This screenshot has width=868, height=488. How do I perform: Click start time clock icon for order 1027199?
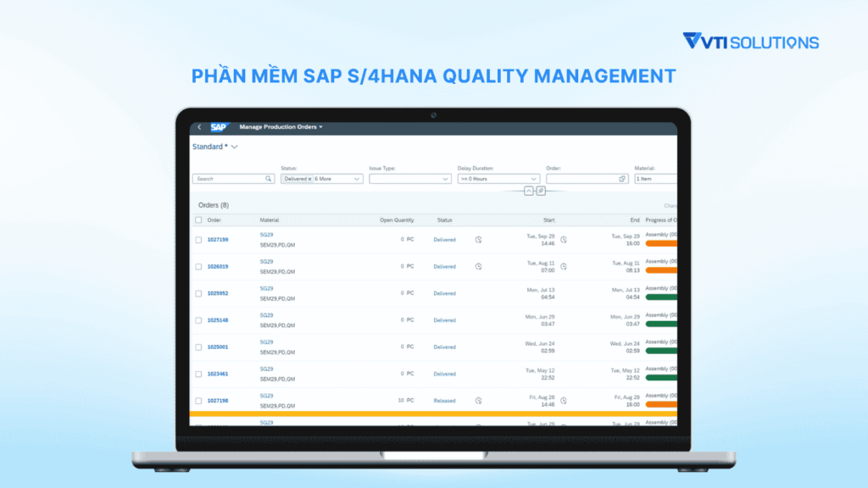tap(564, 240)
